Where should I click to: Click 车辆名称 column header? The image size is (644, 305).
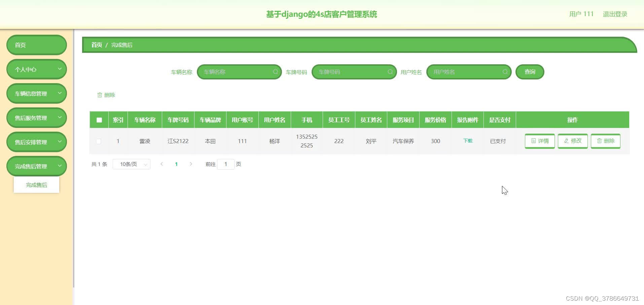pos(145,120)
